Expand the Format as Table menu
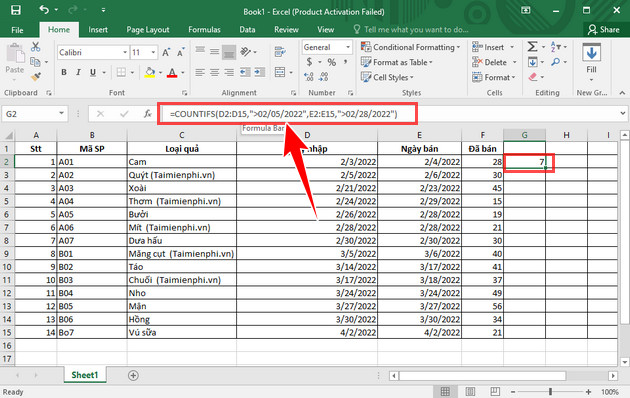630x398 pixels. (397, 62)
